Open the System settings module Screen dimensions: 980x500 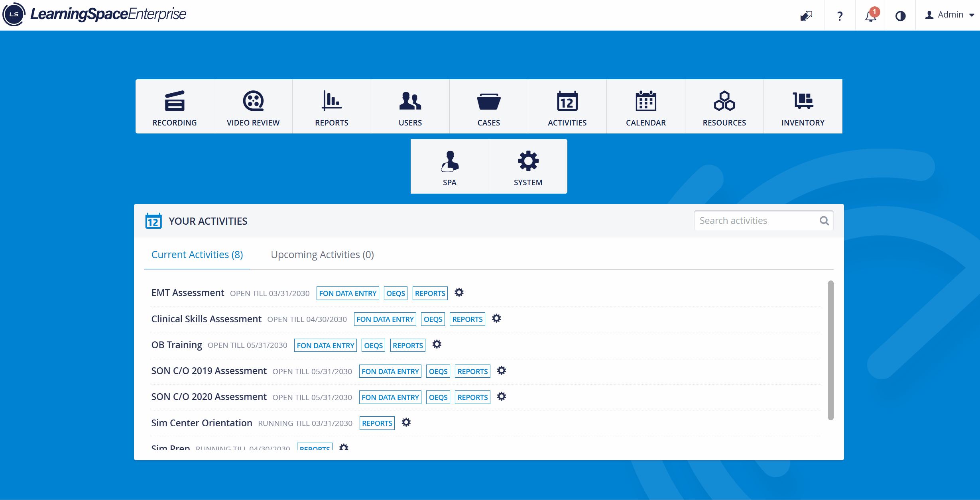[528, 166]
